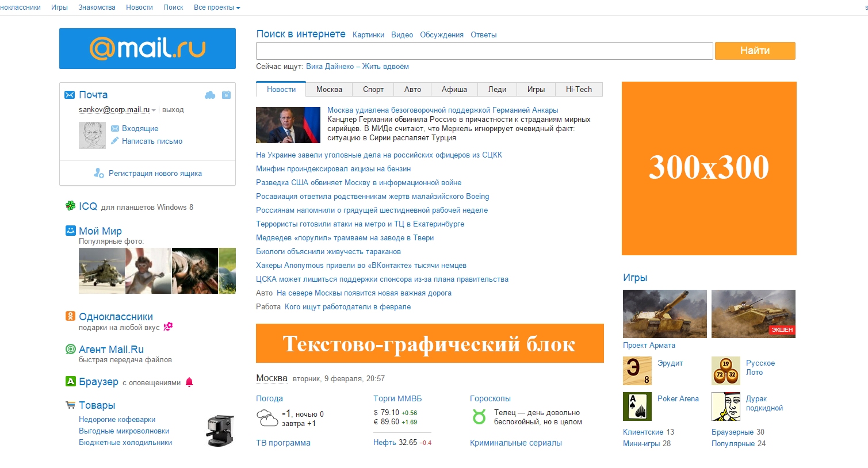Click into the internet search field

(484, 51)
